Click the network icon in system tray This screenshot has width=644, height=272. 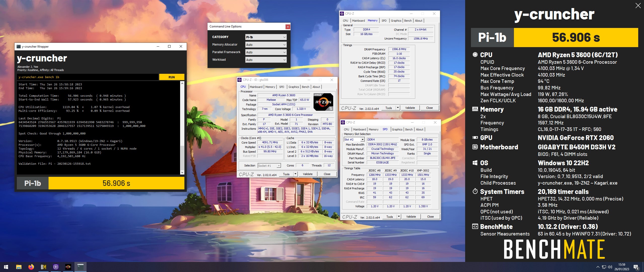604,267
